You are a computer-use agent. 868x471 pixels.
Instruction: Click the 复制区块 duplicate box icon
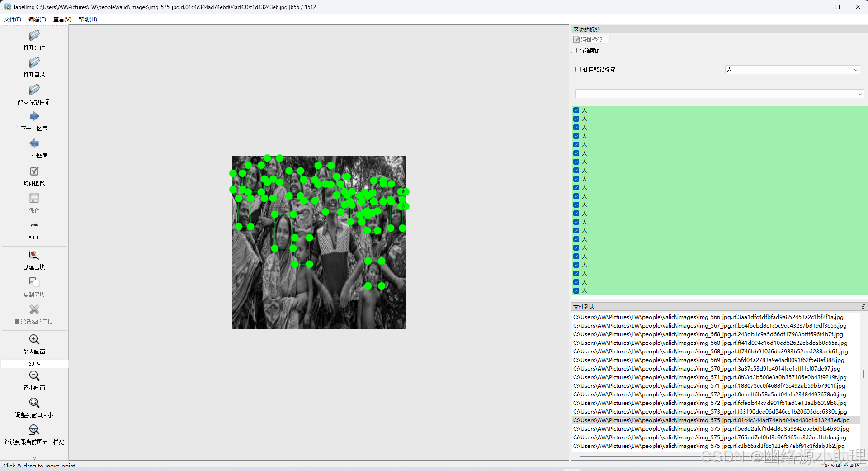(x=34, y=282)
